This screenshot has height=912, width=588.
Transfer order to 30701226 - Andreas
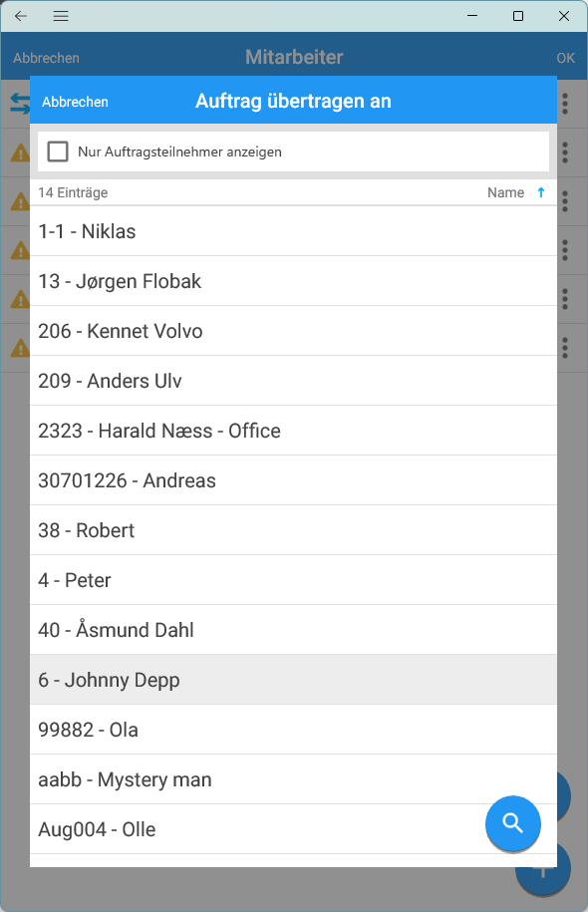coord(293,480)
